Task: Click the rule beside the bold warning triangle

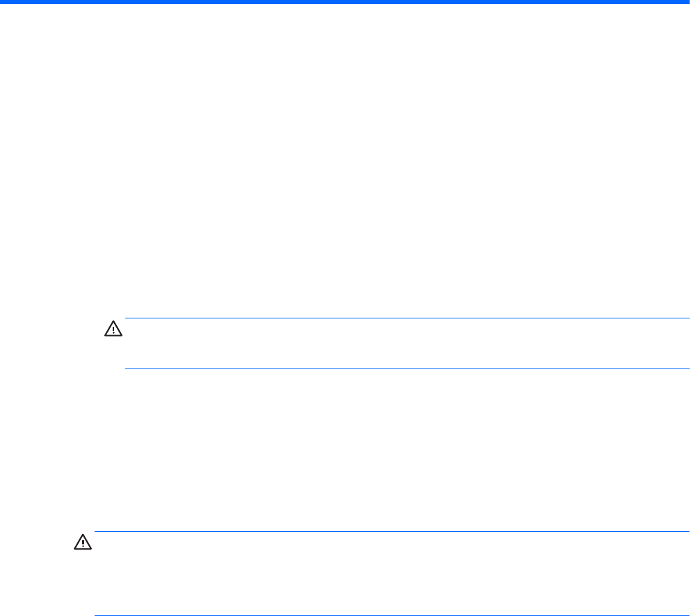Action: click(x=390, y=532)
